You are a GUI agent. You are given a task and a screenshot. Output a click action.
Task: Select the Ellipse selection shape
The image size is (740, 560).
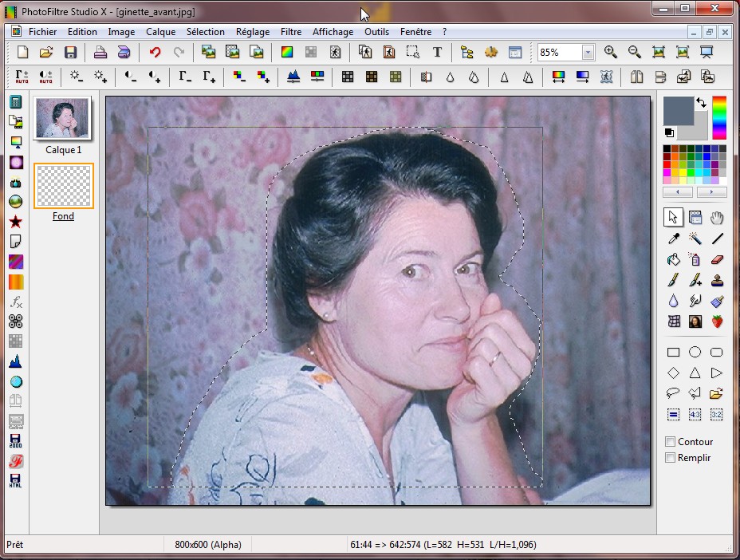tap(695, 352)
